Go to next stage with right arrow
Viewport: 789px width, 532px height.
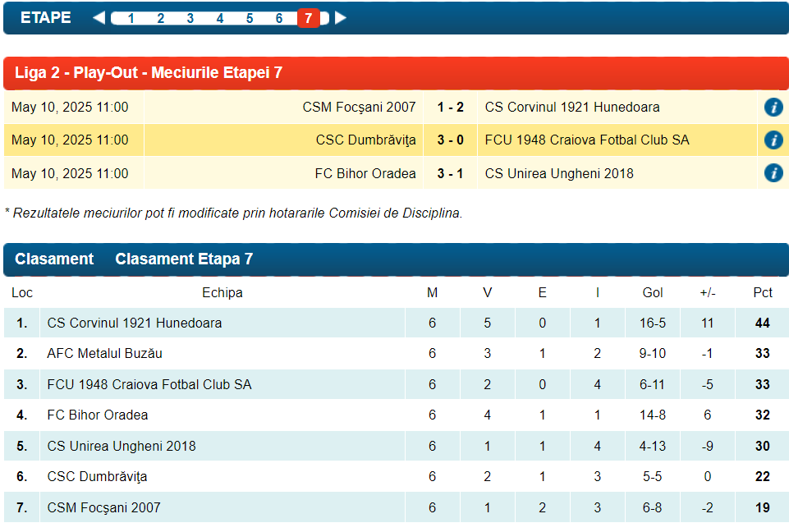click(341, 18)
